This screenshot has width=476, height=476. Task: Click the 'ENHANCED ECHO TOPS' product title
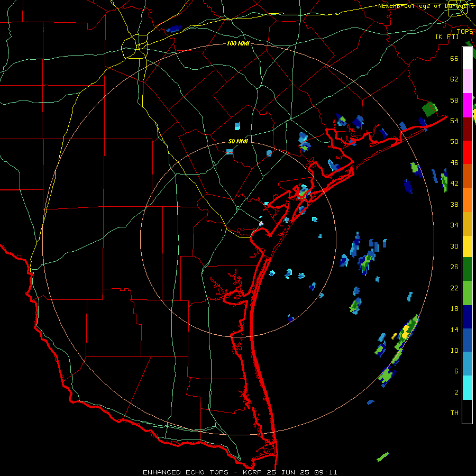[186, 472]
